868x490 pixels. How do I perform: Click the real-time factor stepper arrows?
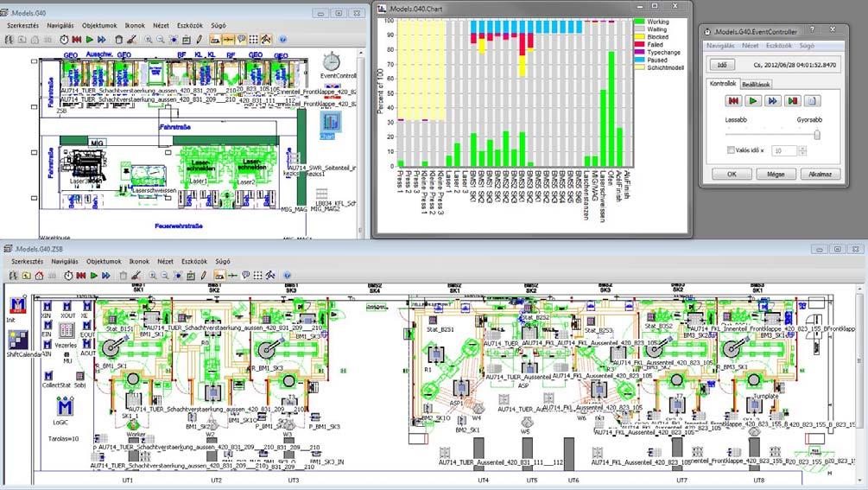click(802, 150)
